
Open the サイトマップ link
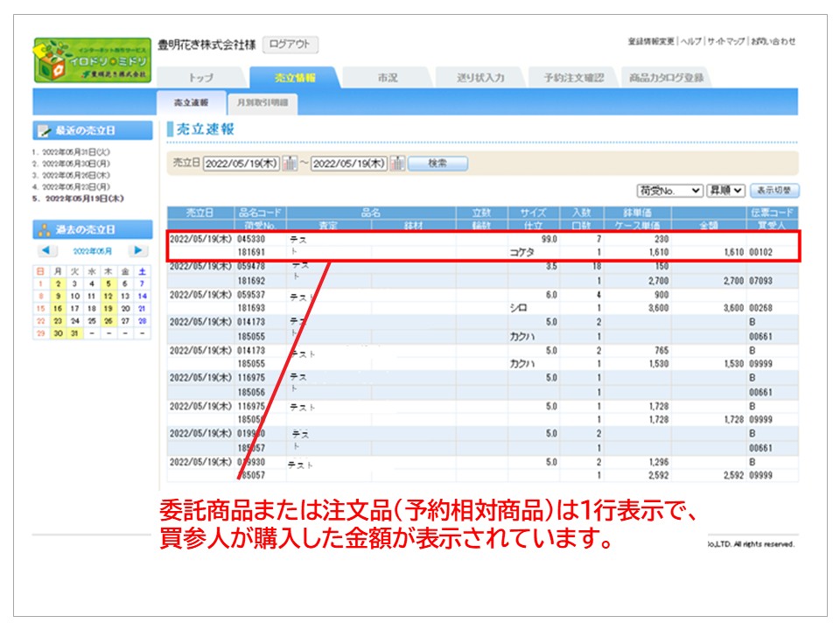click(726, 41)
